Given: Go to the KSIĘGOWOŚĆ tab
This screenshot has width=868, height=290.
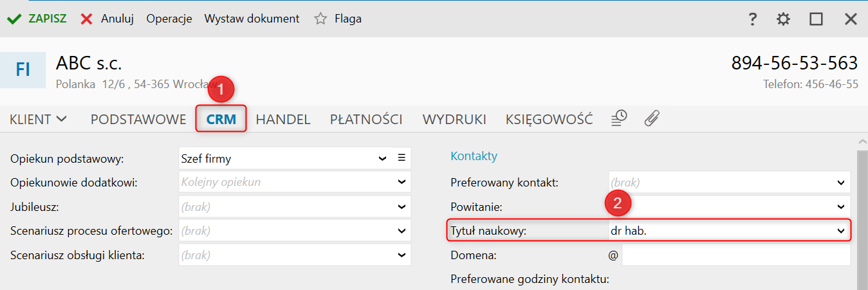Looking at the screenshot, I should point(549,119).
